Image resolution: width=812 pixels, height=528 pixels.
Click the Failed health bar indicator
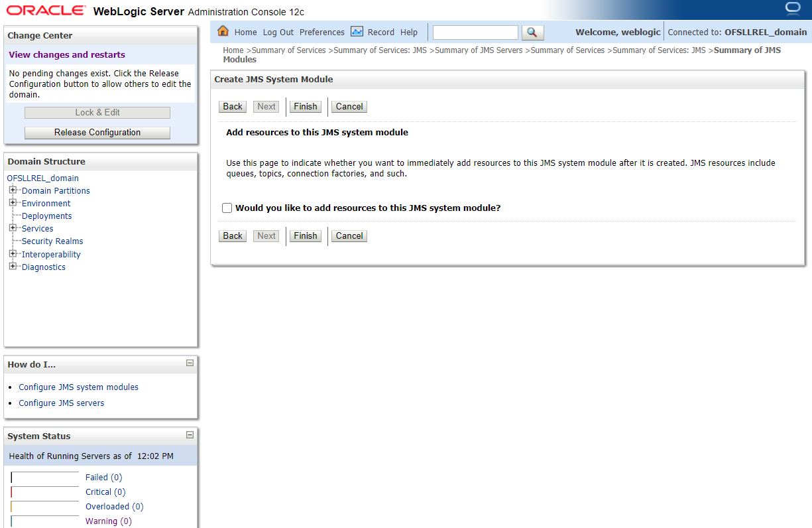pyautogui.click(x=44, y=477)
